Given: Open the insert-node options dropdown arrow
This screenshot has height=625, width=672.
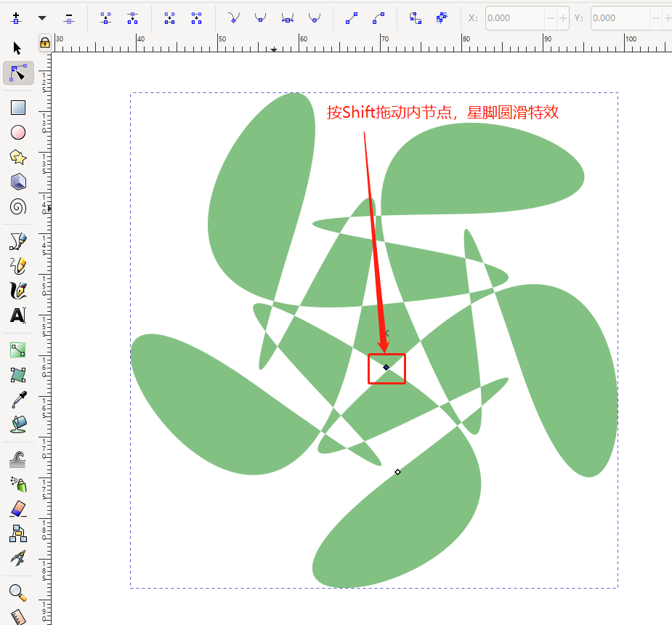Looking at the screenshot, I should tap(42, 18).
